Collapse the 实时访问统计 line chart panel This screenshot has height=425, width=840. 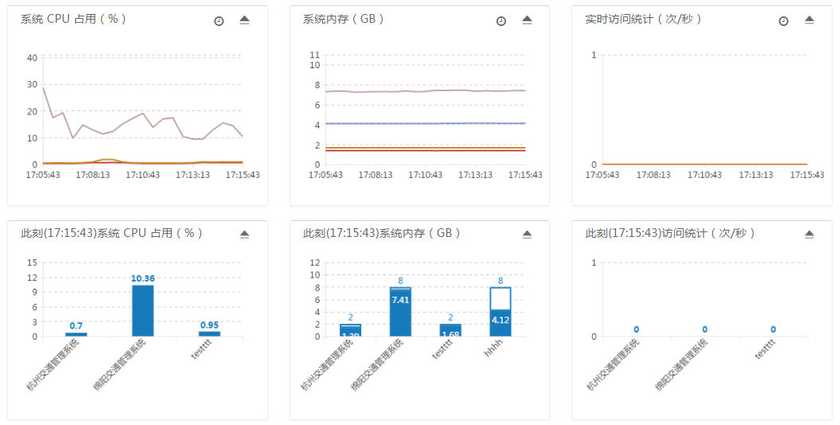pyautogui.click(x=809, y=20)
